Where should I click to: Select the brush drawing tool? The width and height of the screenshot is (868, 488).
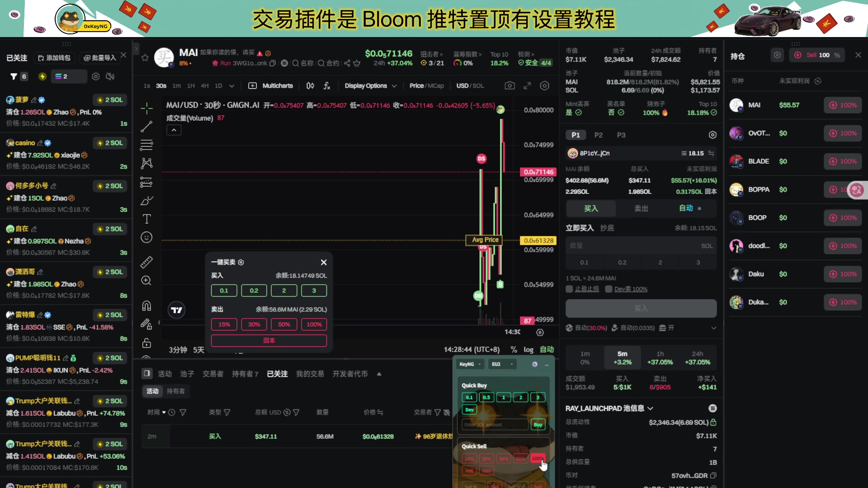[146, 201]
